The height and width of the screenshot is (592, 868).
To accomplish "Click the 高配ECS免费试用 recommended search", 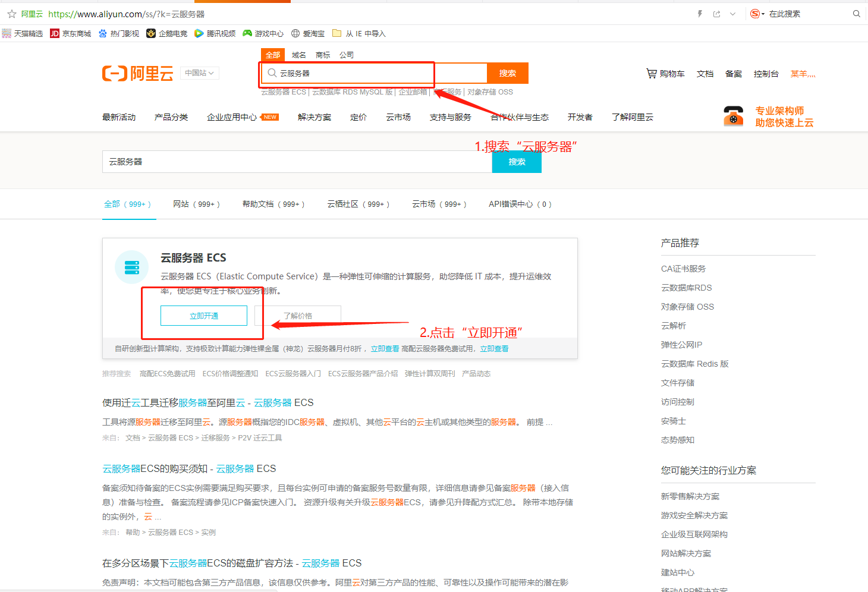I will click(167, 374).
